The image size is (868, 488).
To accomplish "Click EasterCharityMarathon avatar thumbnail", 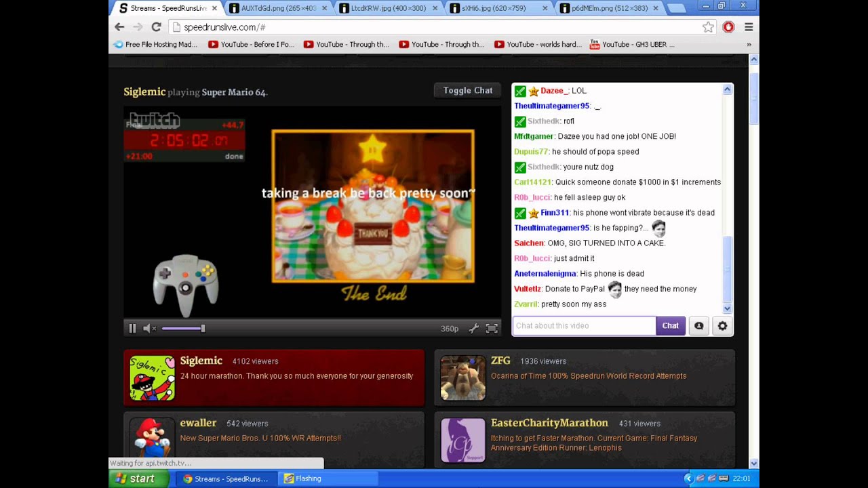I will [463, 439].
